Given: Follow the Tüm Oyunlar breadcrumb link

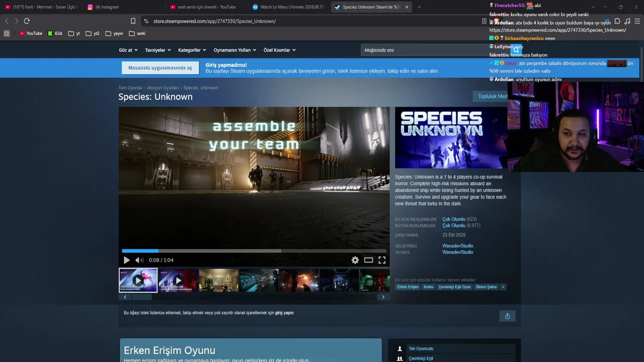Looking at the screenshot, I should pyautogui.click(x=130, y=88).
